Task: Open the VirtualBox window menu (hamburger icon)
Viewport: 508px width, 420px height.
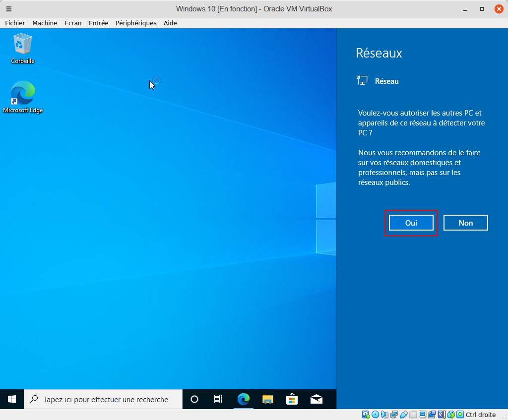Action: (x=8, y=9)
